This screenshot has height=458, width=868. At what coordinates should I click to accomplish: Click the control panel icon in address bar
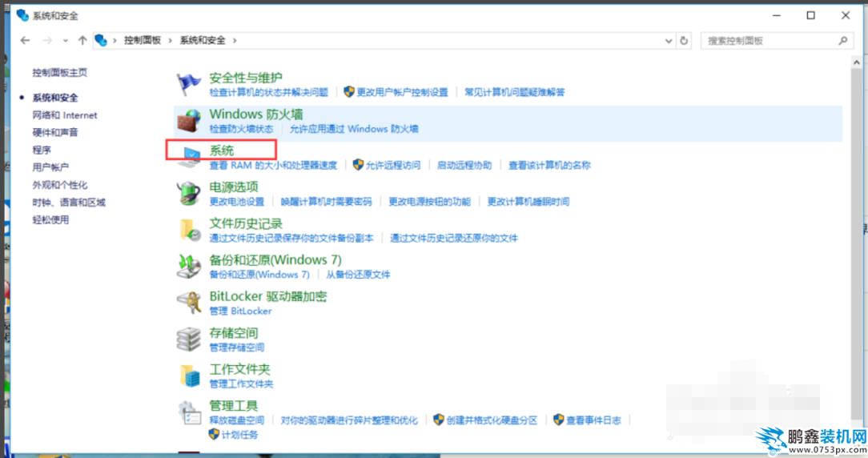tap(101, 40)
